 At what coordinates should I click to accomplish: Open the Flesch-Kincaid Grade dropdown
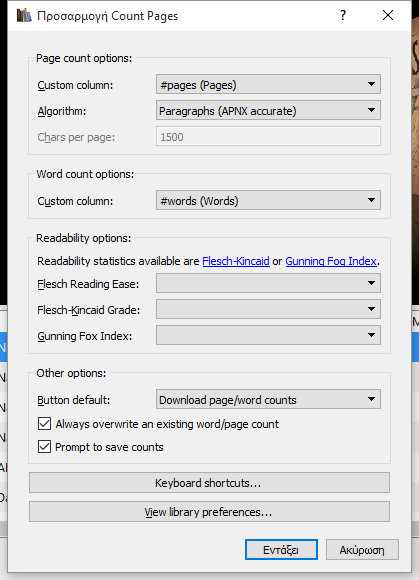[268, 309]
